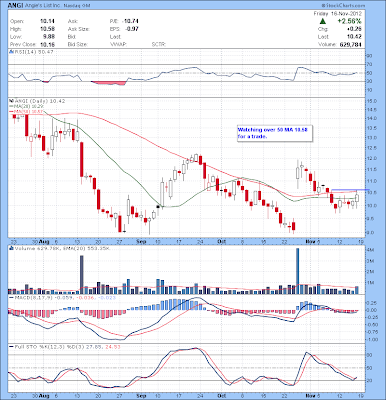
Task: Click the +2.56% percent change value
Action: (x=349, y=21)
